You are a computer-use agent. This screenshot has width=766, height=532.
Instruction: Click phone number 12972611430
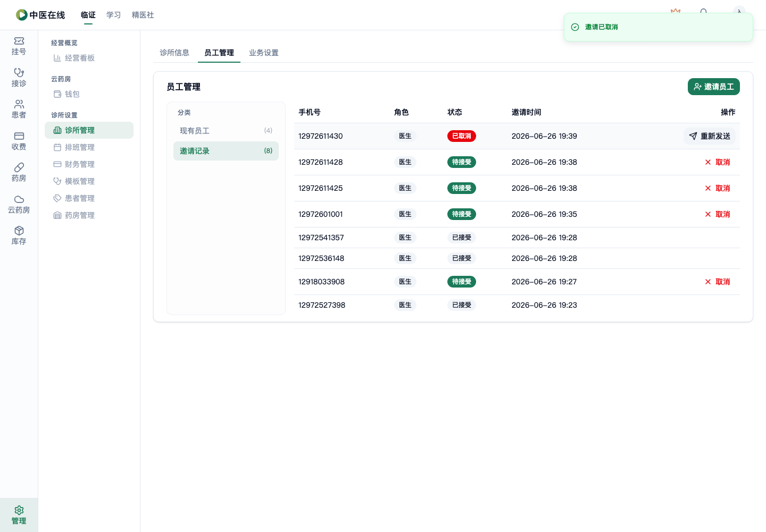tap(321, 136)
